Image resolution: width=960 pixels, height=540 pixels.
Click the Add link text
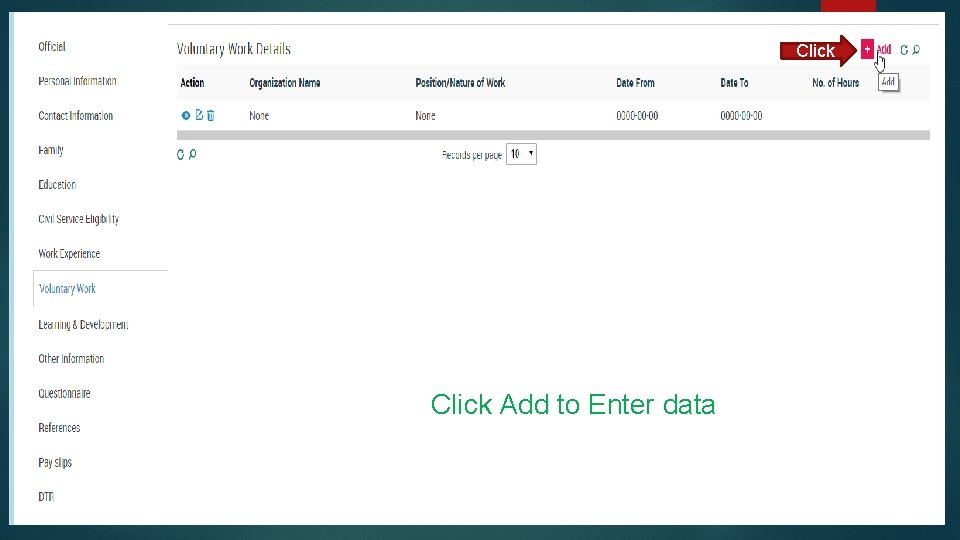[x=883, y=50]
